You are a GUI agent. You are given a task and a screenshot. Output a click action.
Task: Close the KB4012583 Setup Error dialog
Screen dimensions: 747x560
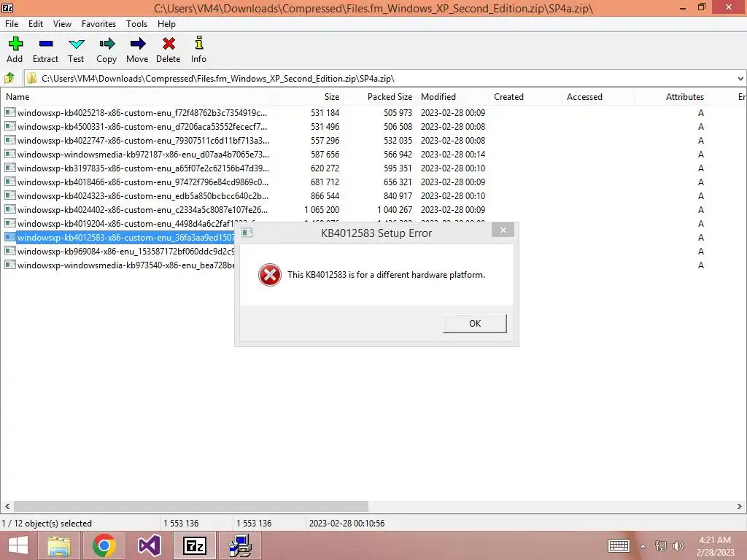[x=503, y=230]
